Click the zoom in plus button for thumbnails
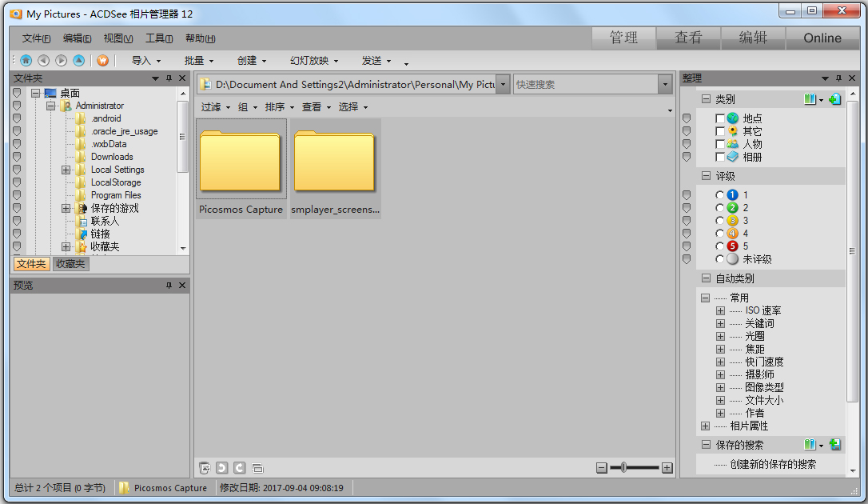The width and height of the screenshot is (868, 504). point(667,468)
